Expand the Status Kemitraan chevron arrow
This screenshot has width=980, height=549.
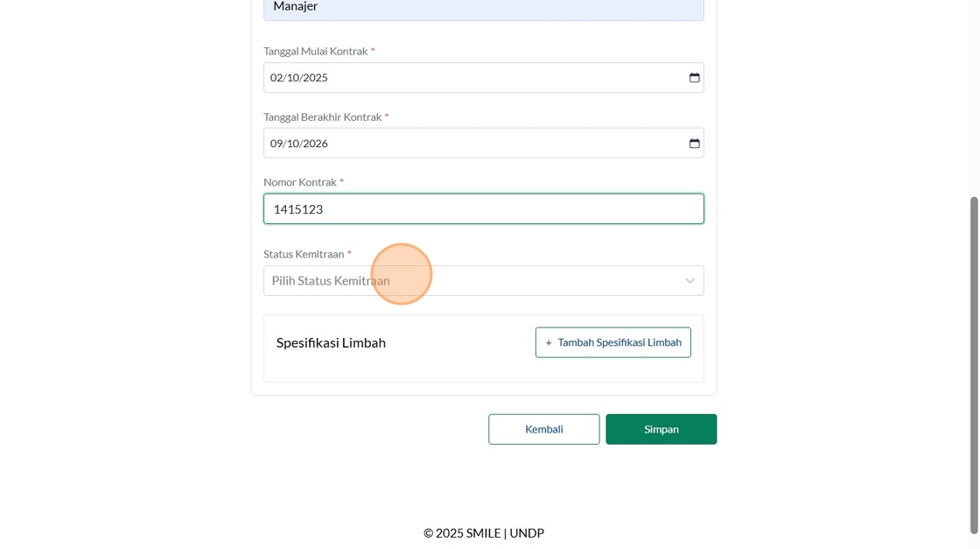689,281
